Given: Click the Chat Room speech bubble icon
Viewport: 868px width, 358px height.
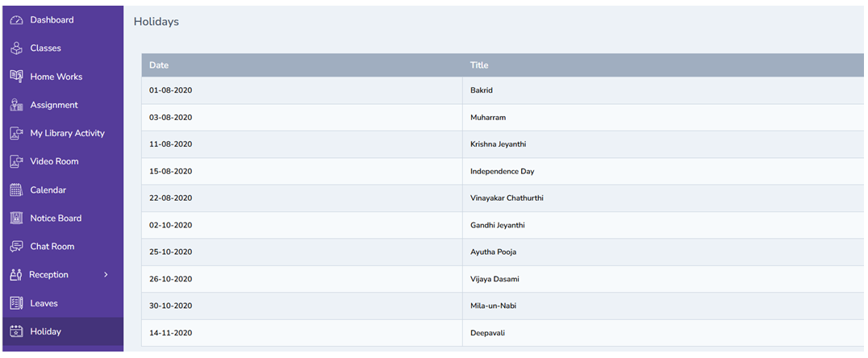Looking at the screenshot, I should click(x=16, y=247).
